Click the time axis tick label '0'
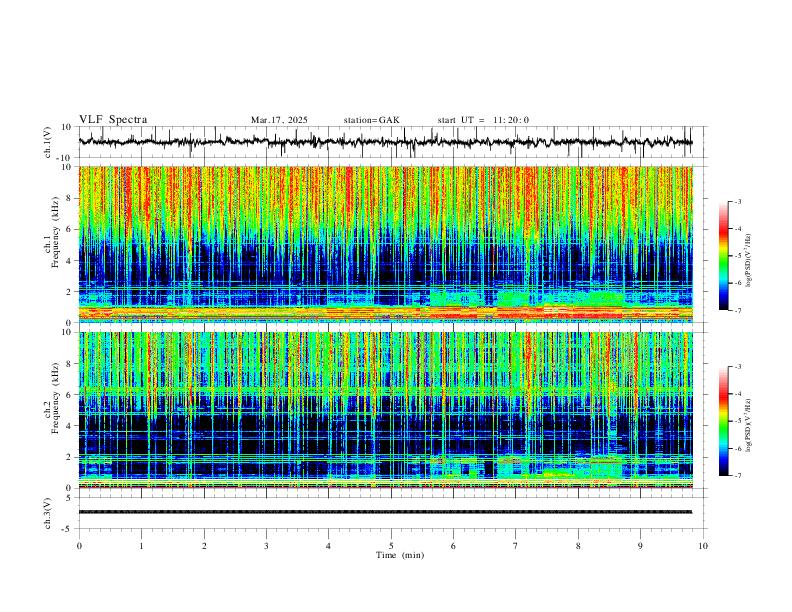 79,546
